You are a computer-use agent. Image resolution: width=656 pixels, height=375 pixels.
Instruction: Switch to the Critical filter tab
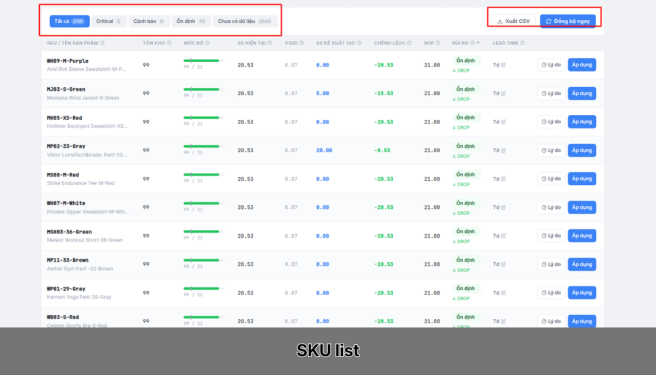(109, 21)
